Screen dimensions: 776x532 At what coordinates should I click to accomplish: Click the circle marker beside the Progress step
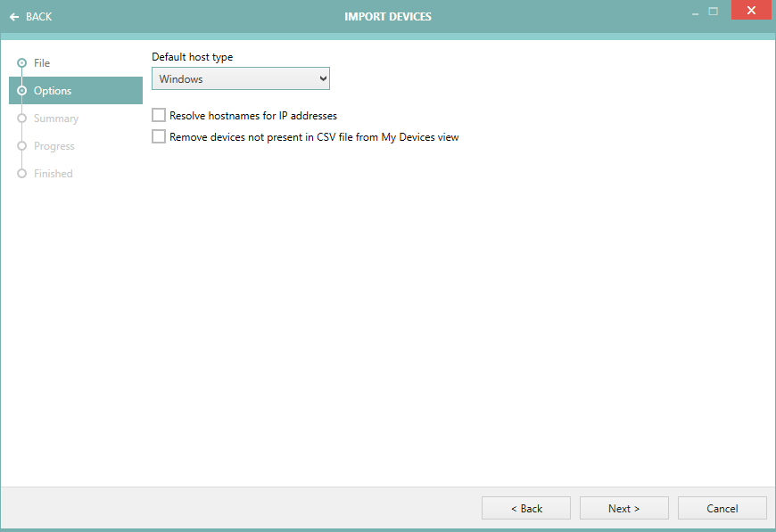coord(21,146)
